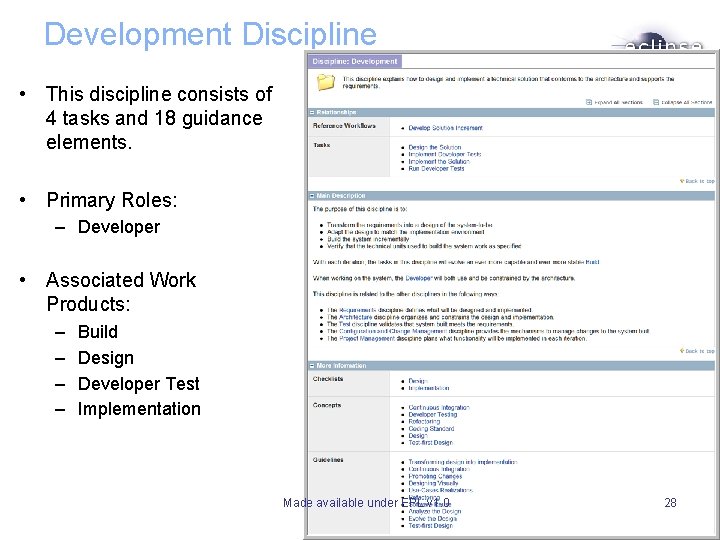Open the Project Management discipline link
Image resolution: width=720 pixels, height=540 pixels.
pos(367,338)
